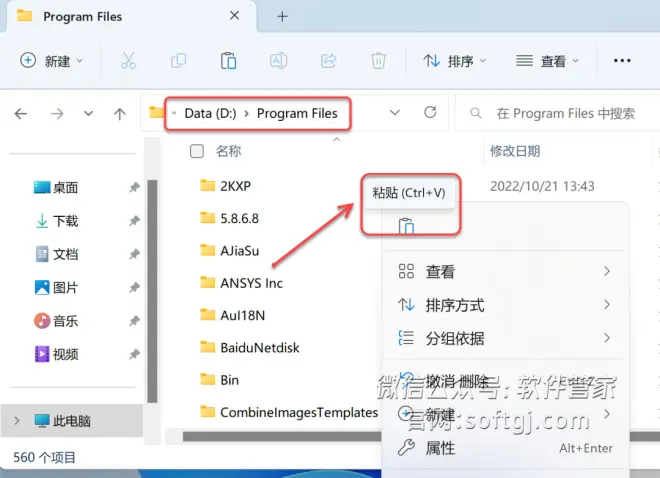Click Program Files in the breadcrumb
The image size is (660, 478).
coord(297,113)
